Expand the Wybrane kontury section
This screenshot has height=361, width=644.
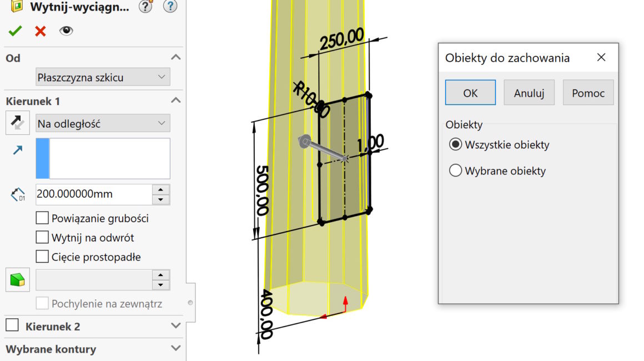(175, 349)
